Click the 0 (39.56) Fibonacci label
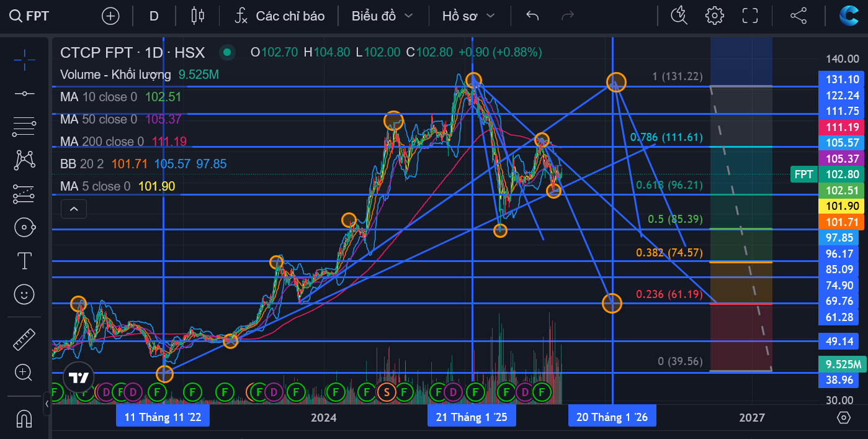The height and width of the screenshot is (439, 868). [x=681, y=361]
